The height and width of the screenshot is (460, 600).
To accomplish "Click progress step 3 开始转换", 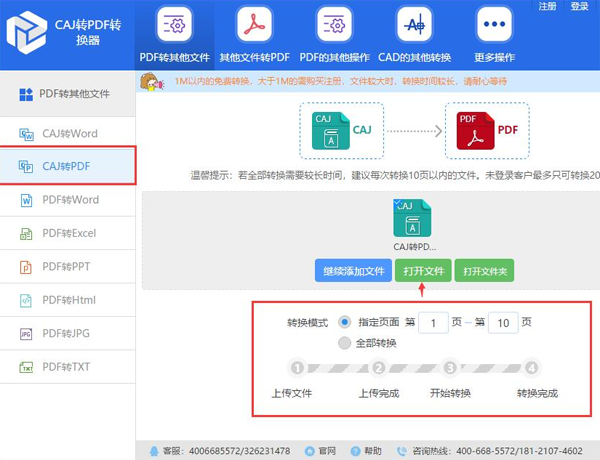I will tap(450, 368).
